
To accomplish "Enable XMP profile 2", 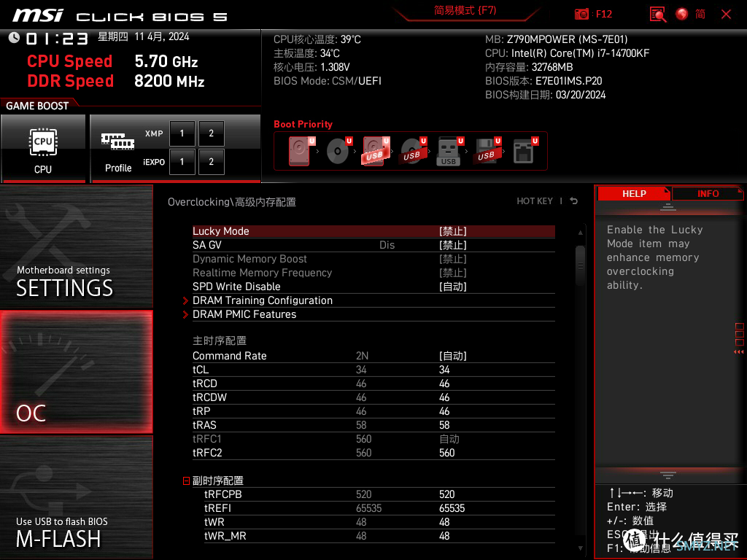I will (211, 133).
